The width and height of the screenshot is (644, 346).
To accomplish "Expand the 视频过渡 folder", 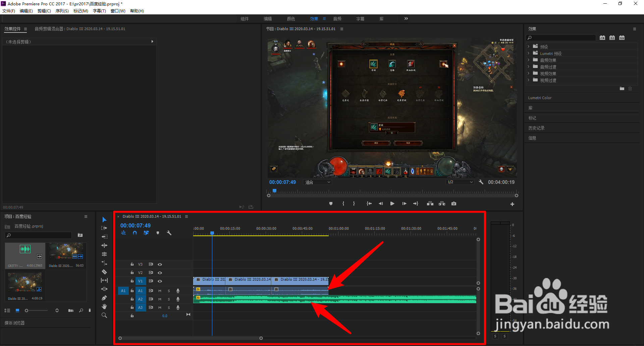I will tap(529, 80).
